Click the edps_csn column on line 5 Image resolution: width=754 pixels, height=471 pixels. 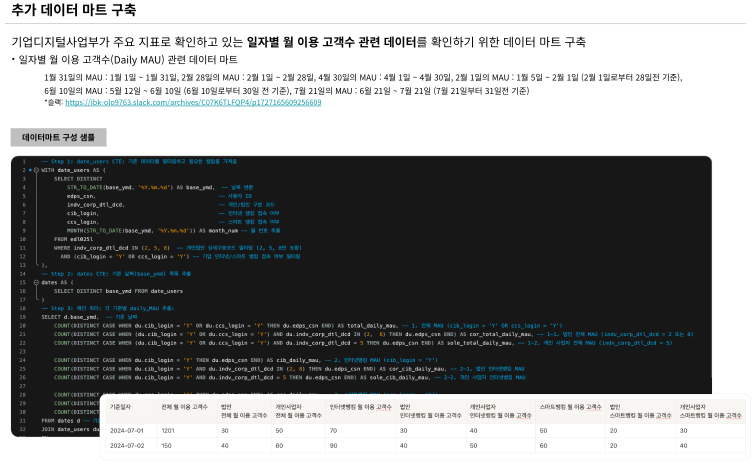(x=81, y=196)
